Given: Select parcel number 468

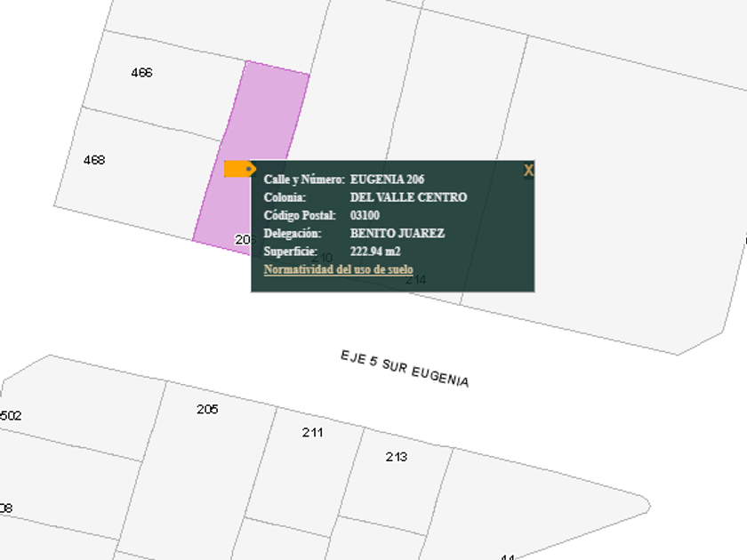Looking at the screenshot, I should point(94,160).
